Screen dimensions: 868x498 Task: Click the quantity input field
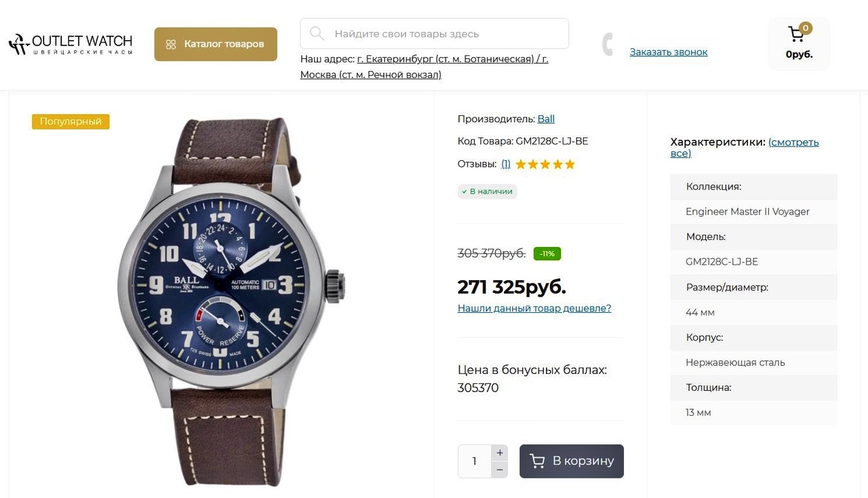pyautogui.click(x=474, y=461)
